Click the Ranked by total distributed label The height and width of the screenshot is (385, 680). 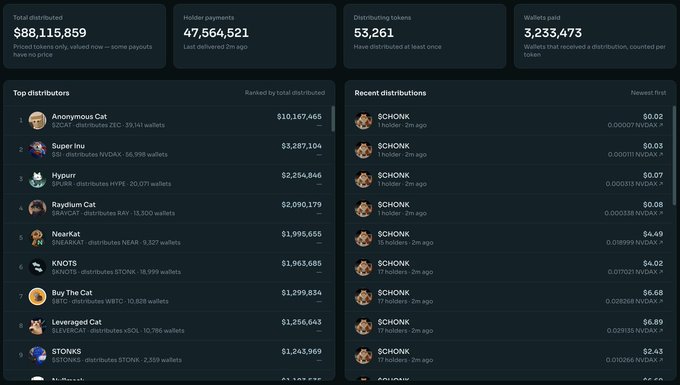coord(284,93)
